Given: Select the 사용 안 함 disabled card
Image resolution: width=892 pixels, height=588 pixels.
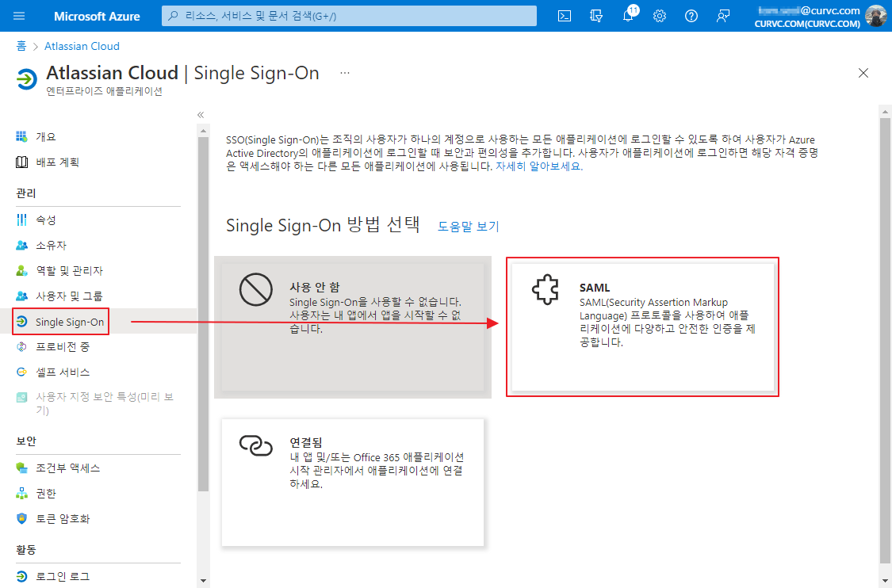Looking at the screenshot, I should tap(353, 327).
